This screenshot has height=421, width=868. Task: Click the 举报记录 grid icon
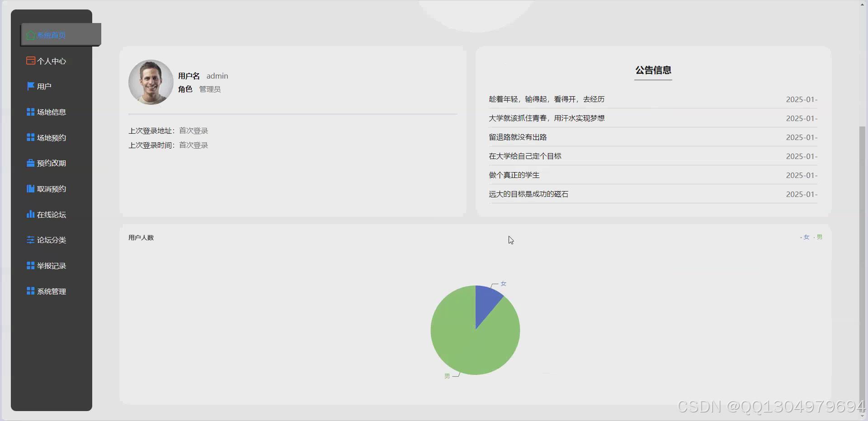(30, 265)
